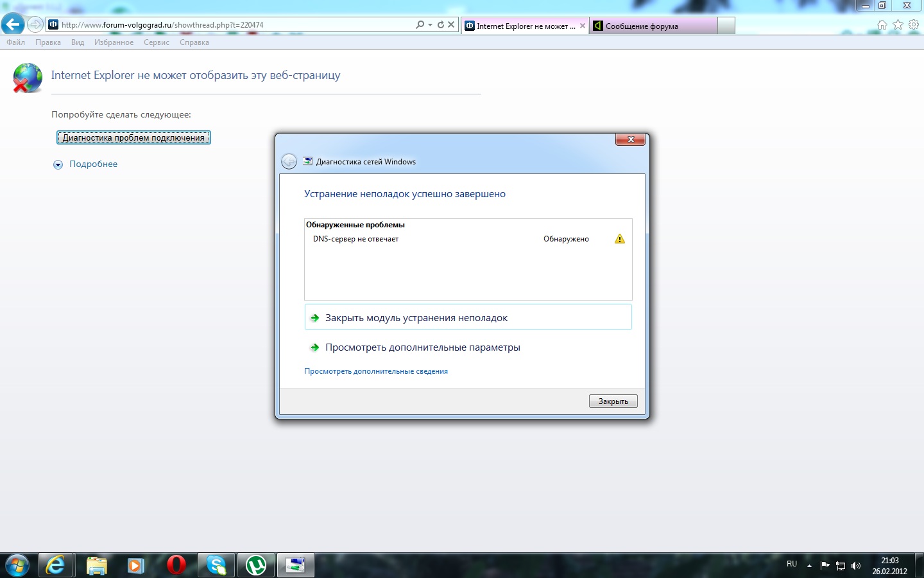Open uTorrent from the taskbar
Viewport: 924px width, 578px height.
point(256,565)
